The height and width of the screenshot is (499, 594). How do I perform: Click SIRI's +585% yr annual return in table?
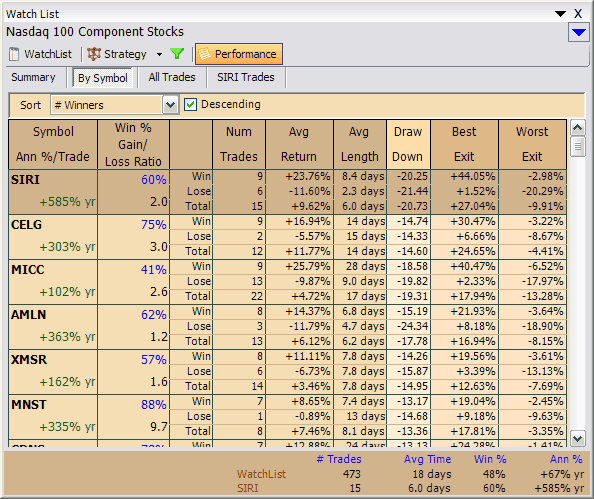coord(67,202)
